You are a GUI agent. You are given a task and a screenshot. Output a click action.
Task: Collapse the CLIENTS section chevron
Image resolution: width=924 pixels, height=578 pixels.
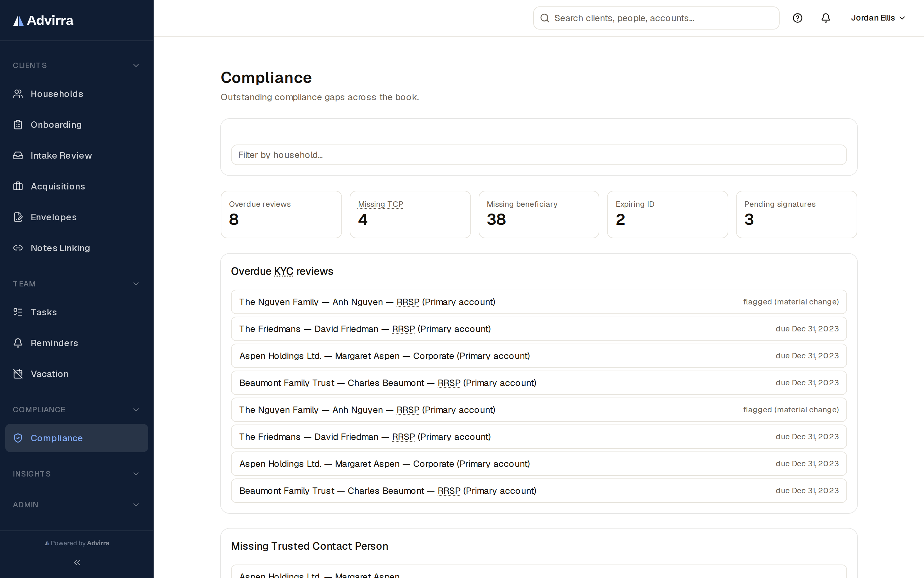click(x=136, y=66)
